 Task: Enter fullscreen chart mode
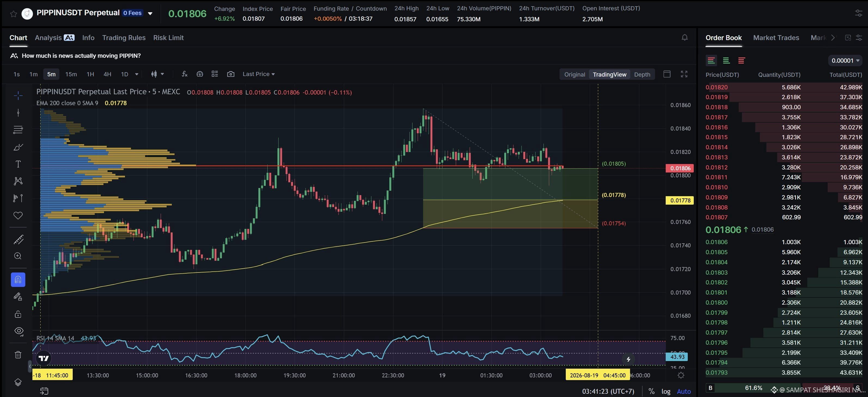click(684, 74)
